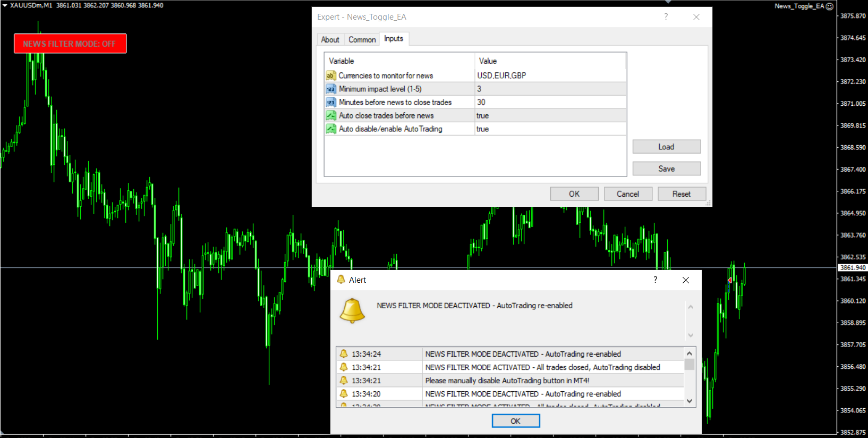Screen dimensions: 868x438
Task: Select the 13:34:20 DEACTIVATED alert row
Action: coord(510,394)
